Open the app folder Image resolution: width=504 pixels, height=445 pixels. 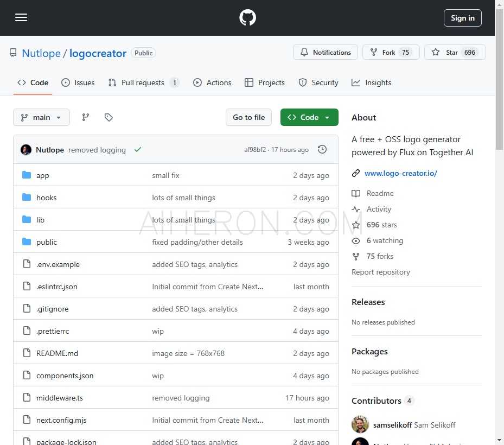(x=43, y=175)
